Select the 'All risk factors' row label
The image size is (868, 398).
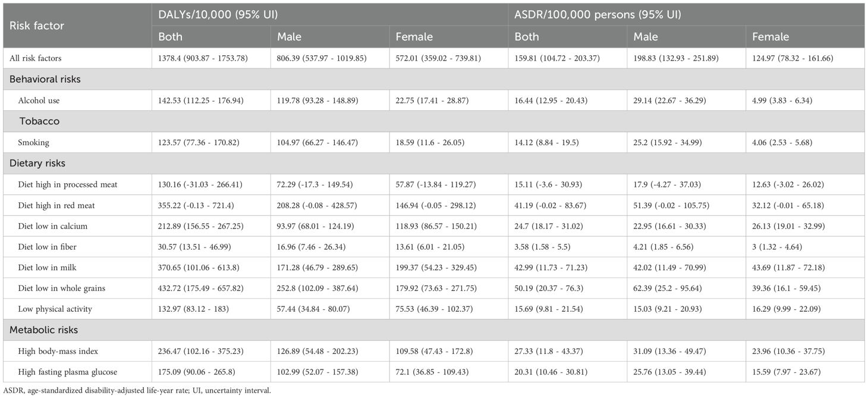[x=40, y=58]
